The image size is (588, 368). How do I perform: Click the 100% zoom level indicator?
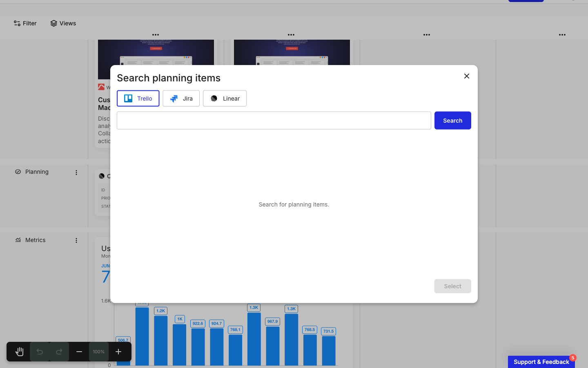tap(99, 352)
